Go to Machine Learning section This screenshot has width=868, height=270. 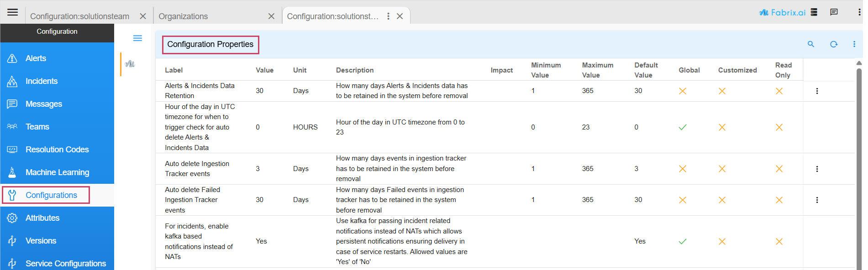57,172
